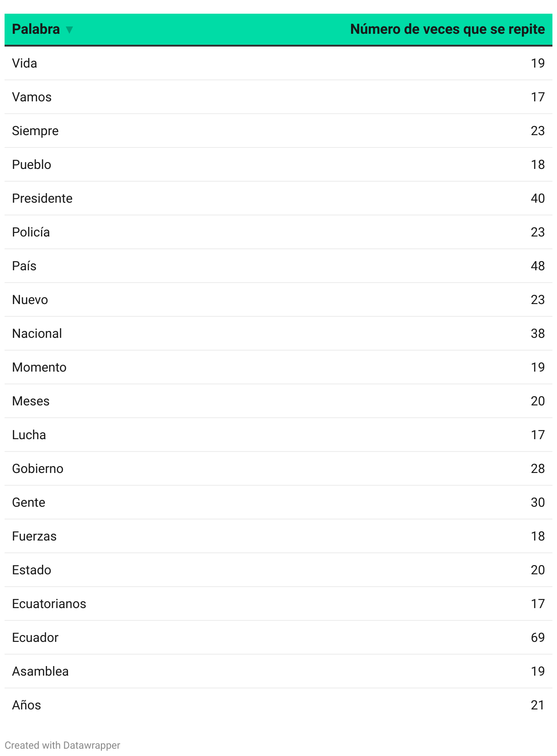The image size is (557, 756).
Task: Click the Presidente row
Action: click(278, 198)
